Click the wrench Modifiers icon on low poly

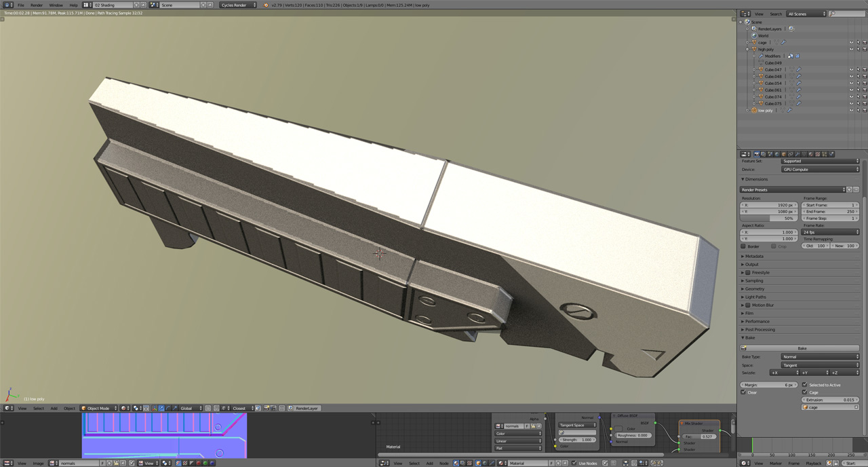pyautogui.click(x=790, y=110)
